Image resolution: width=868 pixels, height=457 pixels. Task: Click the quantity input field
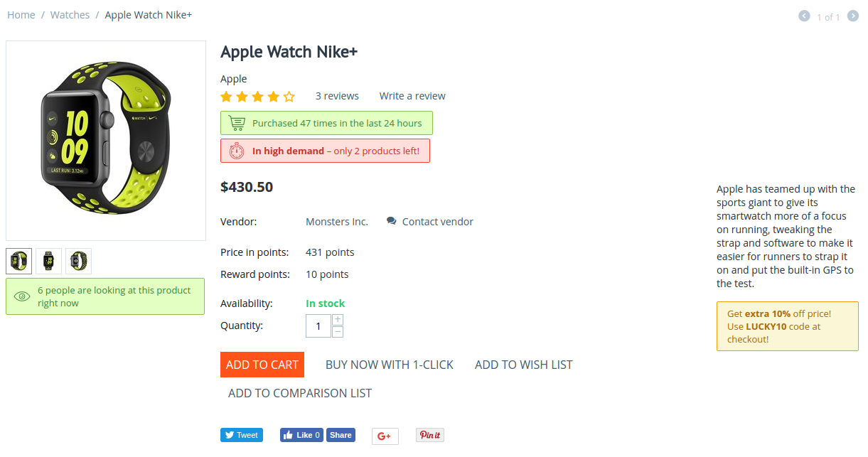click(318, 326)
